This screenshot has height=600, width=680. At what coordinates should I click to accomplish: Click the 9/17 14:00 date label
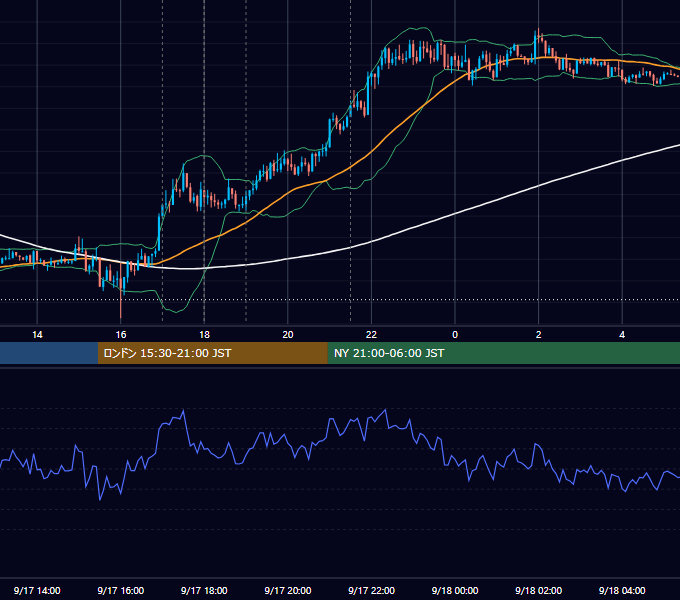coord(37,590)
